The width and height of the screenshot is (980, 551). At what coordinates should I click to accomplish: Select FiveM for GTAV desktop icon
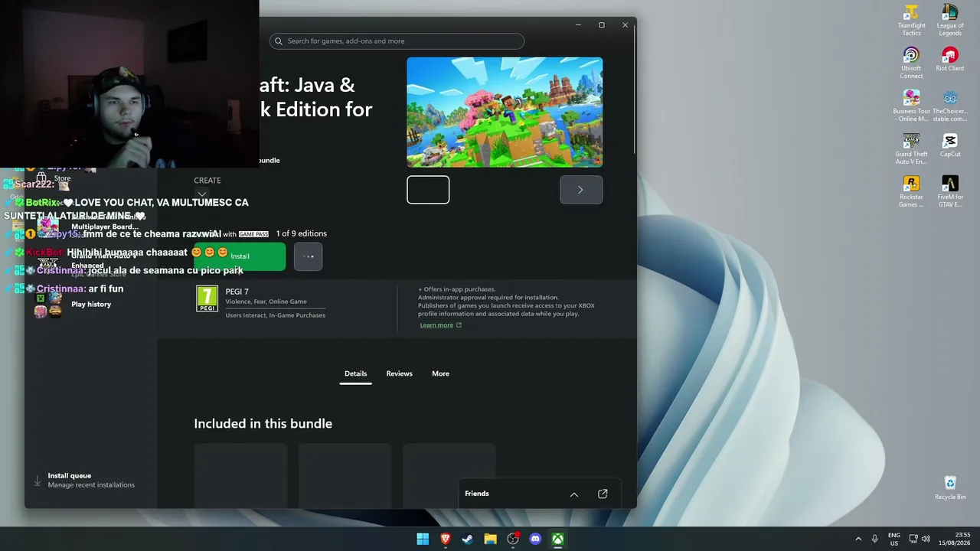point(950,192)
